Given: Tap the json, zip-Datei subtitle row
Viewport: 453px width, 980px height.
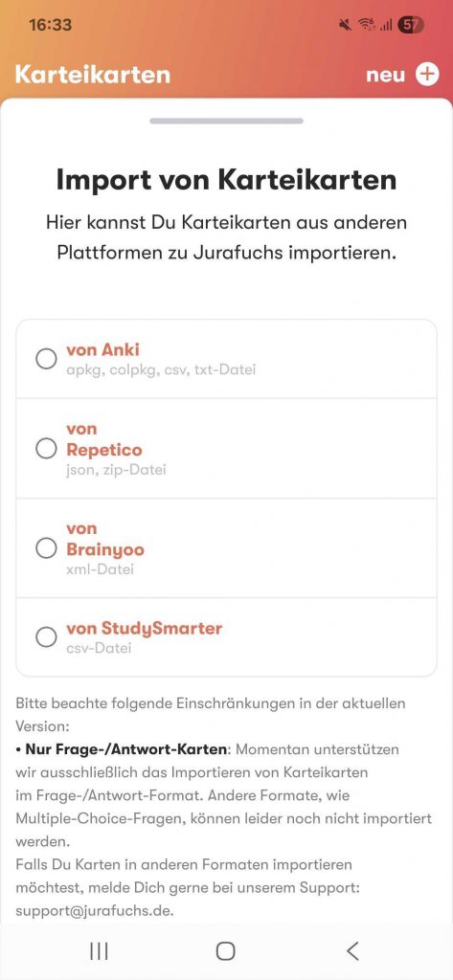Looking at the screenshot, I should tap(117, 469).
